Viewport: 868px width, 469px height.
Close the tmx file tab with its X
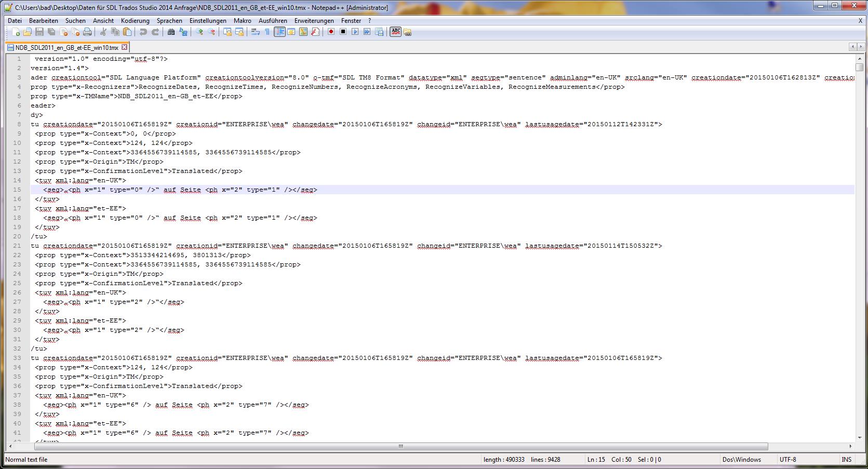[124, 47]
